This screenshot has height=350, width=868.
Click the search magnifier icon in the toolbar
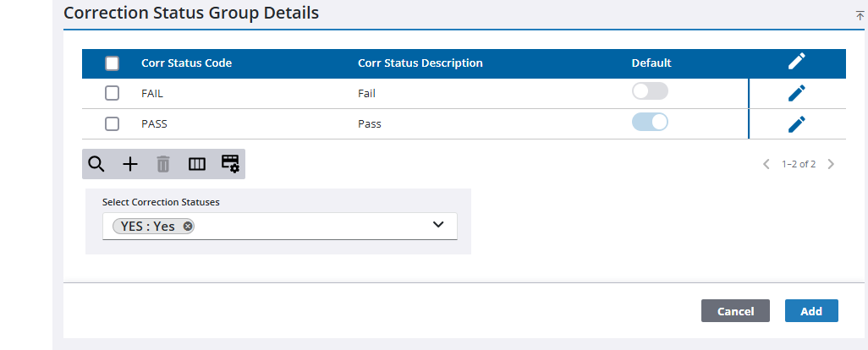tap(96, 164)
